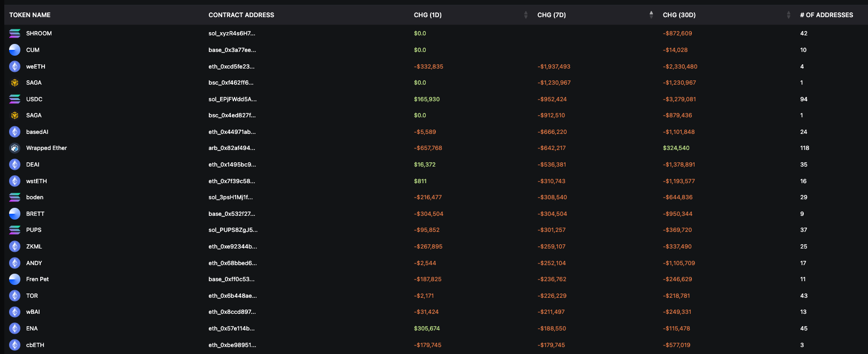Click ENA 1D change value $305,674
Screen dimensions: 868x354
pyautogui.click(x=427, y=328)
